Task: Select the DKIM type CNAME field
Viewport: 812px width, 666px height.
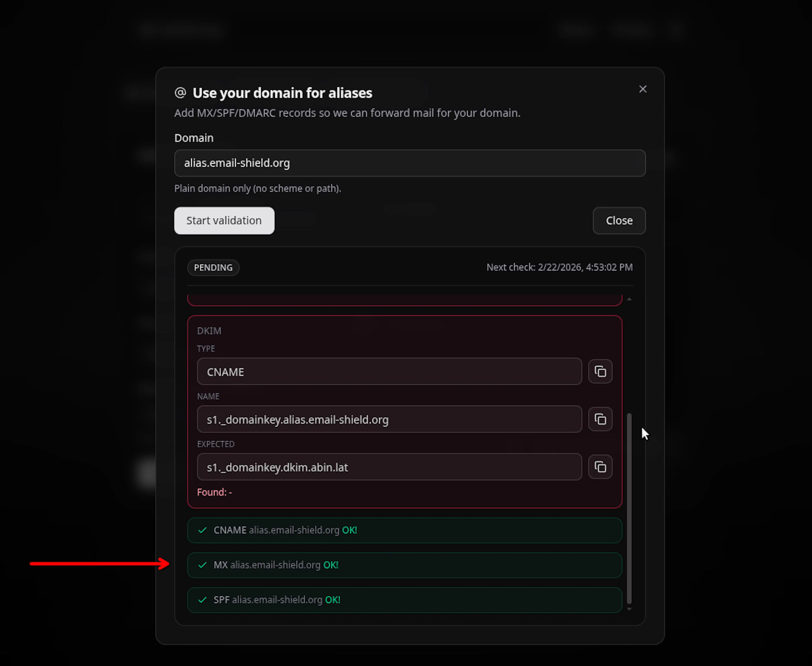Action: pos(389,372)
